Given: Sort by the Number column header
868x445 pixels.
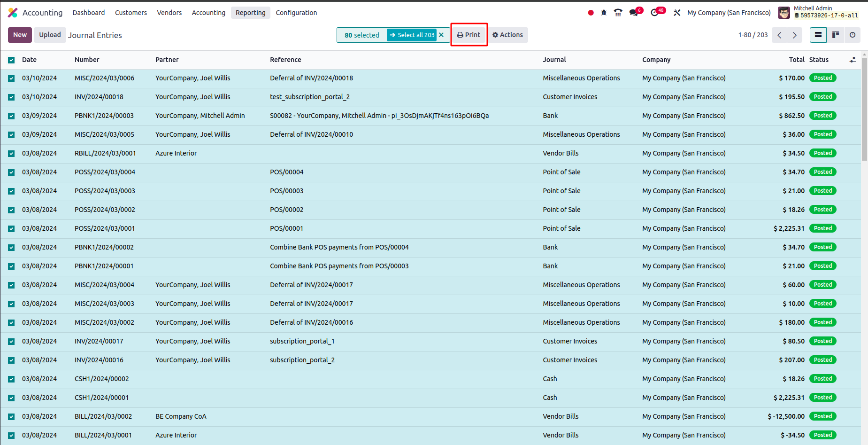Looking at the screenshot, I should click(x=87, y=60).
